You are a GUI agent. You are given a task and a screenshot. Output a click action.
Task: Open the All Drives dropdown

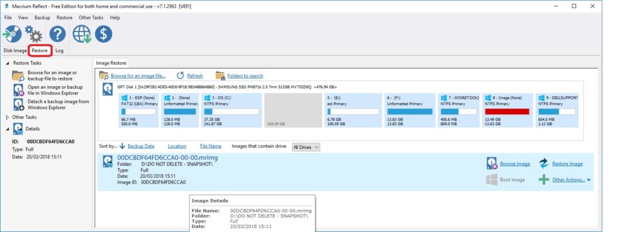306,146
